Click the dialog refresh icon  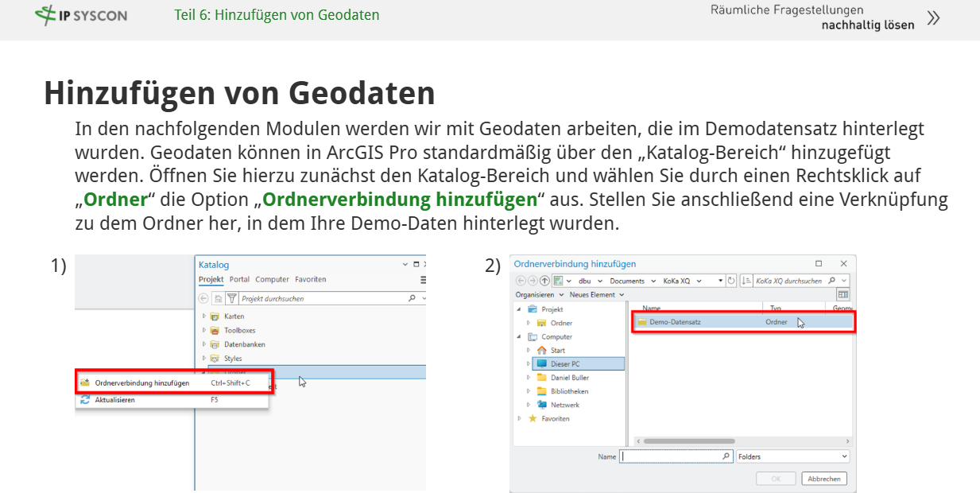coord(732,281)
